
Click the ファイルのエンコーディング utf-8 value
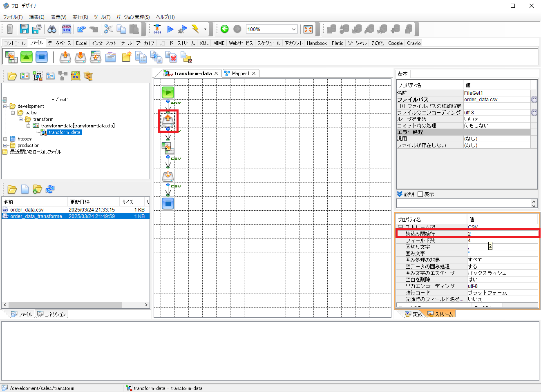(x=497, y=113)
